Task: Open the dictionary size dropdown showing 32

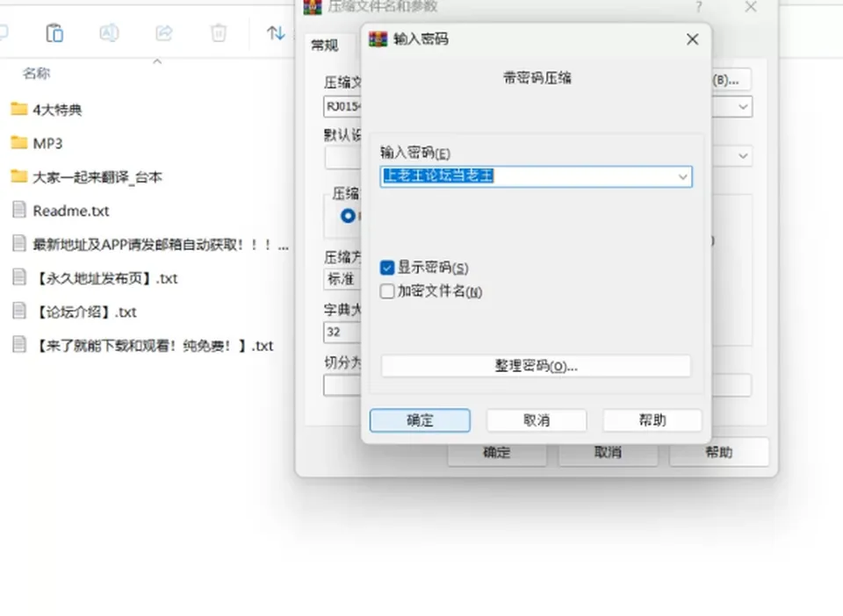Action: point(342,332)
